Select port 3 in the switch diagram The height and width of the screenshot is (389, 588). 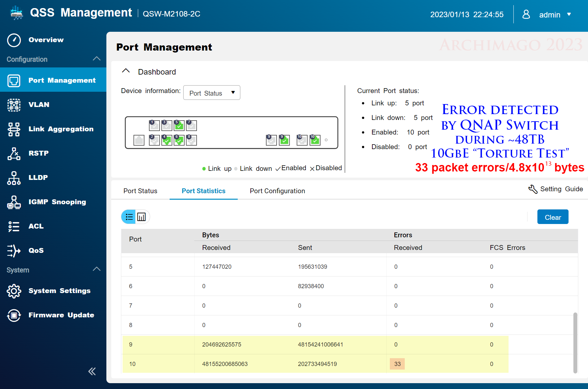pos(167,125)
